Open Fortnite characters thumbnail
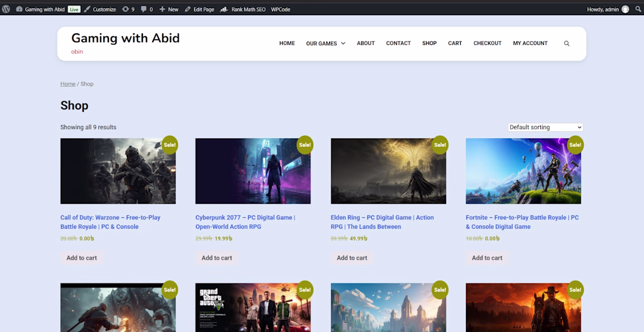644x332 pixels. tap(523, 171)
